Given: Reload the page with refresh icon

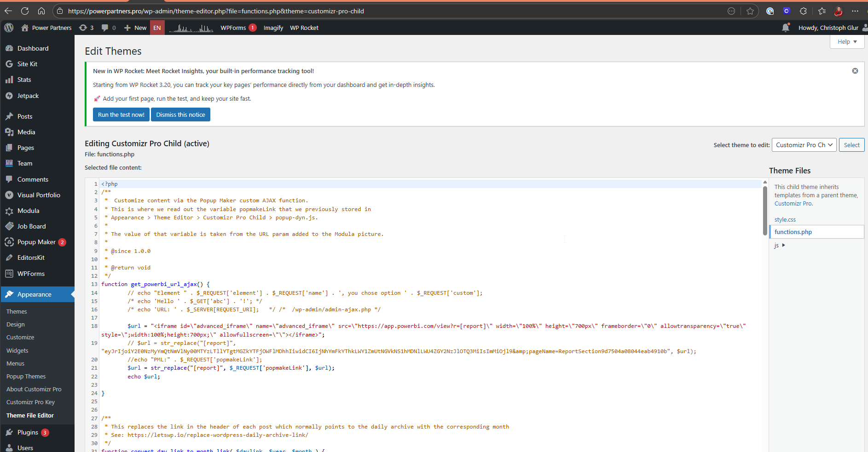Looking at the screenshot, I should coord(25,11).
